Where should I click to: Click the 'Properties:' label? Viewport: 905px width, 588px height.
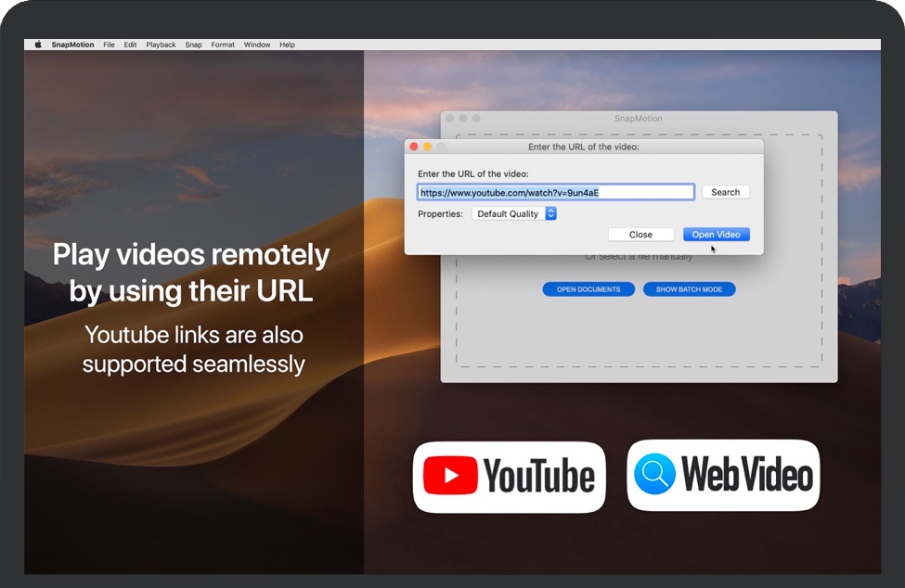pos(440,214)
